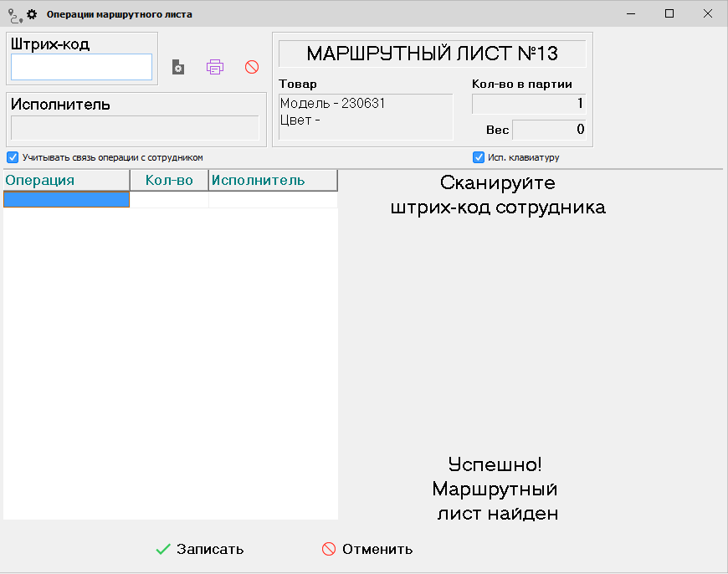Click the Товар label
This screenshot has height=574, width=728.
click(x=298, y=84)
